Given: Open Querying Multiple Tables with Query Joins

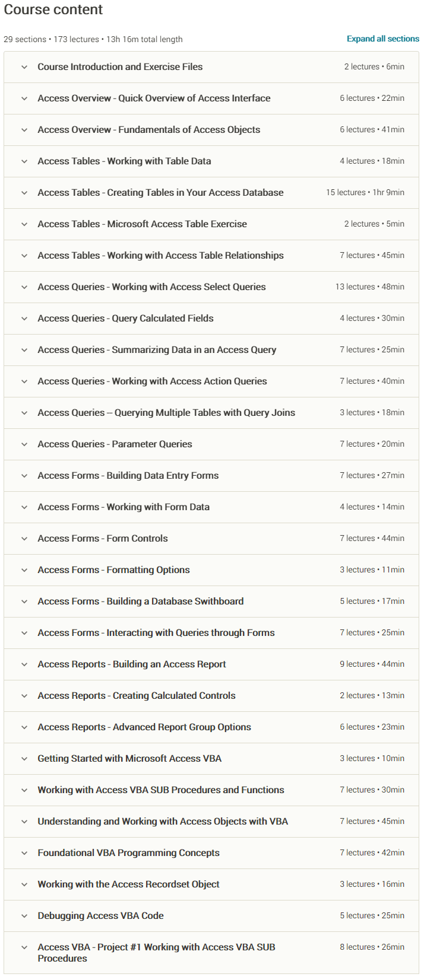Looking at the screenshot, I should [24, 413].
